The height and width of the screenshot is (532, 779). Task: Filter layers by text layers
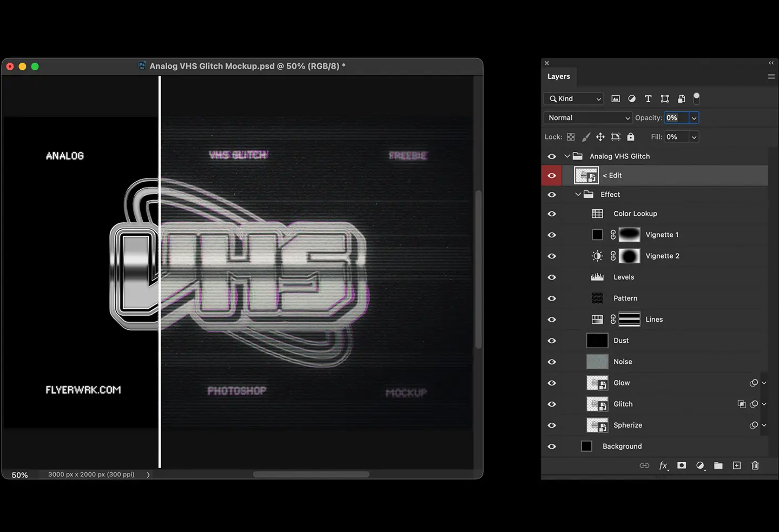(x=648, y=98)
